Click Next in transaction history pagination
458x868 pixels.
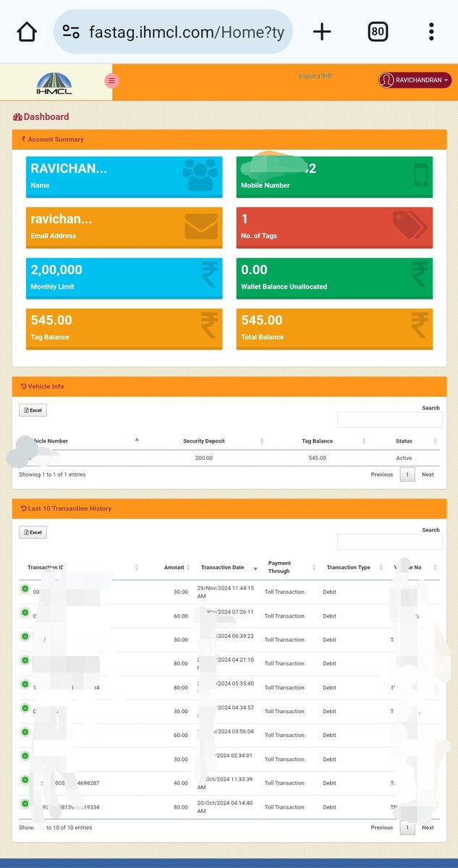(428, 827)
